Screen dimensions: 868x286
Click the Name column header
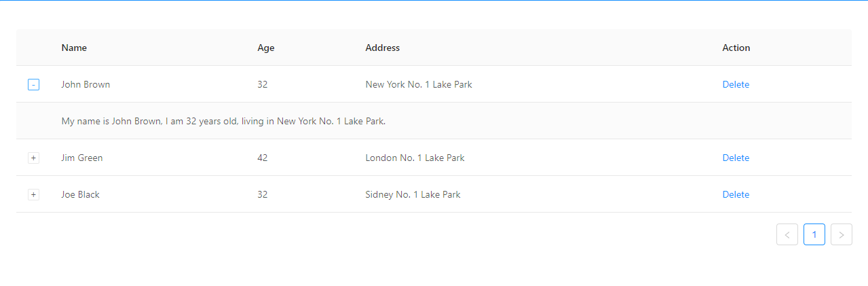74,48
